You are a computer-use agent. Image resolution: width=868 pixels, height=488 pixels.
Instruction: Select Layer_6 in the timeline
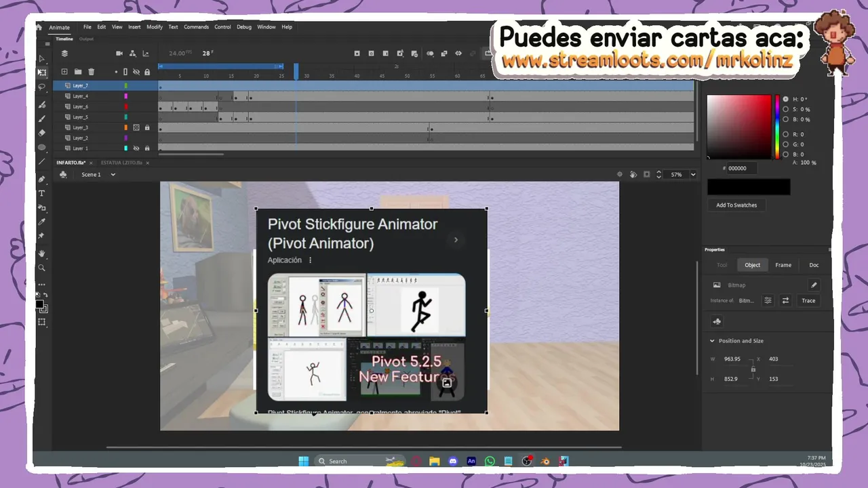(x=80, y=106)
